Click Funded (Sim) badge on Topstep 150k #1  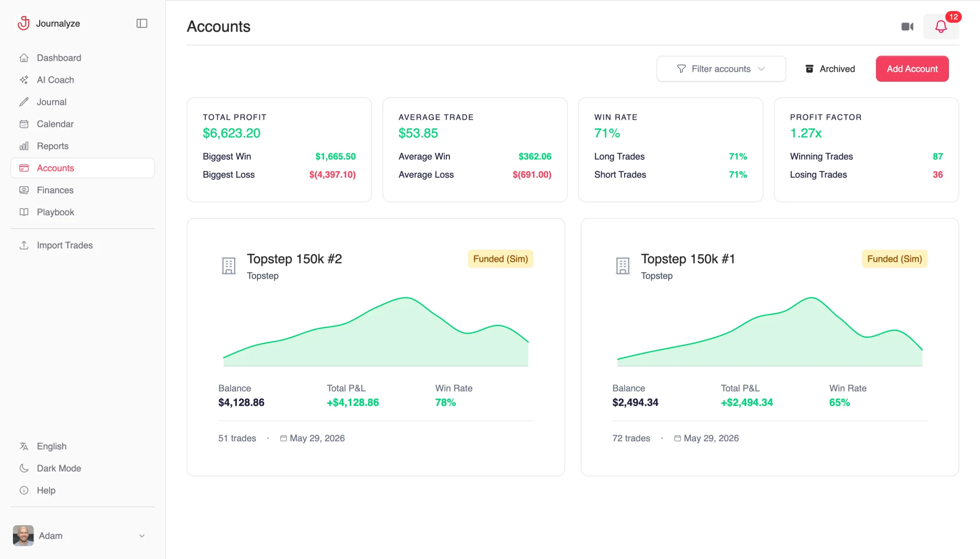894,259
